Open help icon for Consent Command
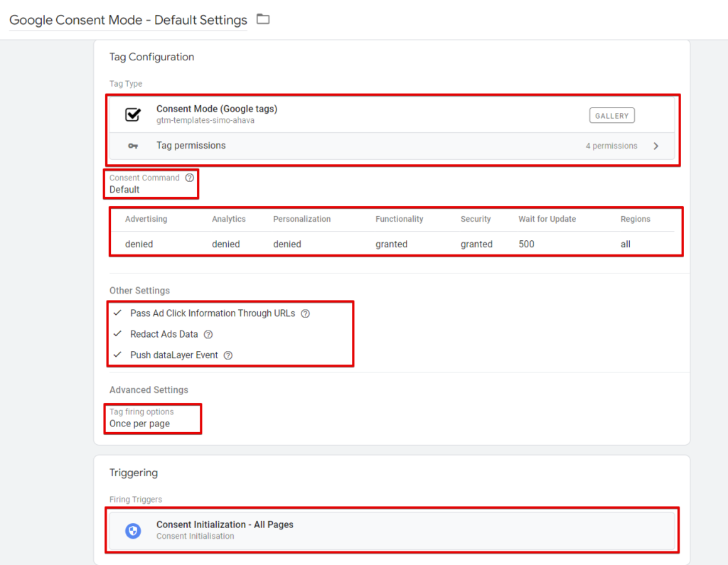728x565 pixels. [x=189, y=178]
